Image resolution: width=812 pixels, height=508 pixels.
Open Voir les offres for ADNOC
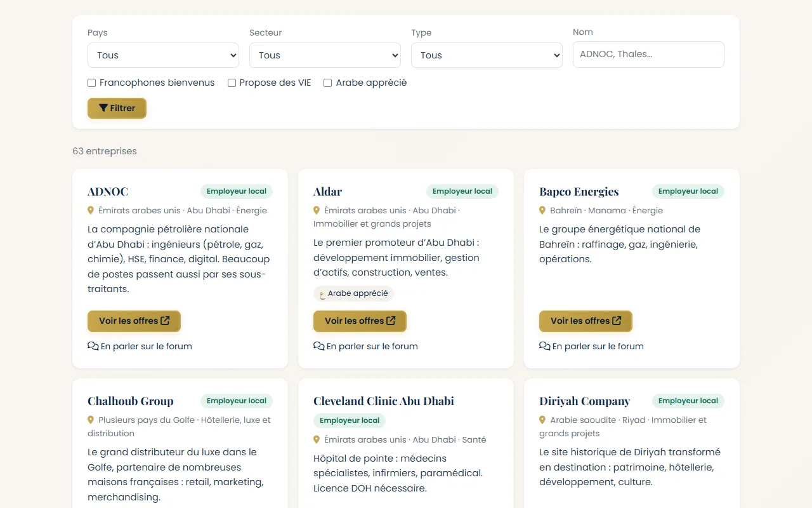click(x=134, y=321)
